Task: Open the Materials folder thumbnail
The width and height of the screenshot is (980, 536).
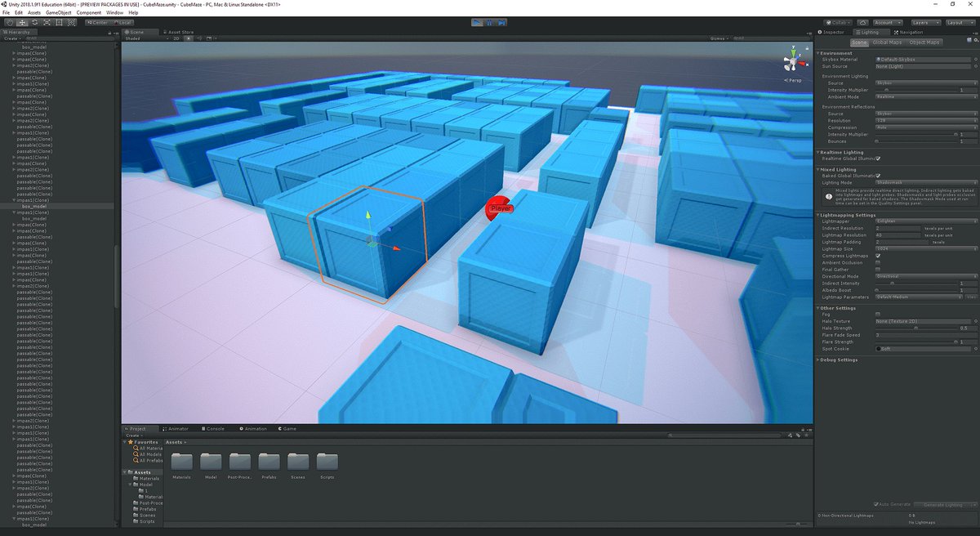Action: pyautogui.click(x=182, y=462)
